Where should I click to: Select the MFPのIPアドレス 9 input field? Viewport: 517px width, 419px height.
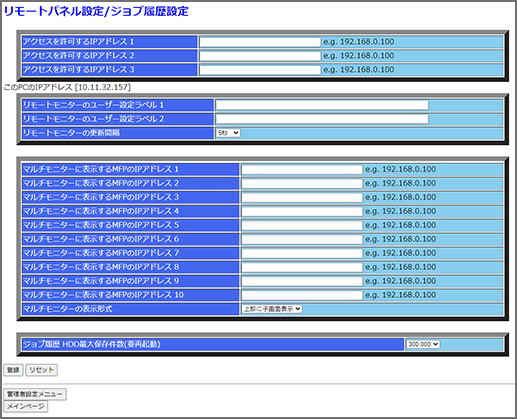[x=302, y=282]
